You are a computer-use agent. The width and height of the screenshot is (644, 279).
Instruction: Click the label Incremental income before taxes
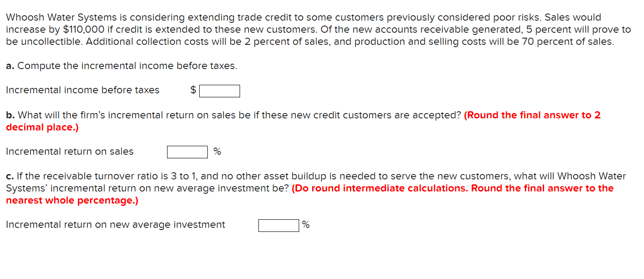(x=82, y=90)
